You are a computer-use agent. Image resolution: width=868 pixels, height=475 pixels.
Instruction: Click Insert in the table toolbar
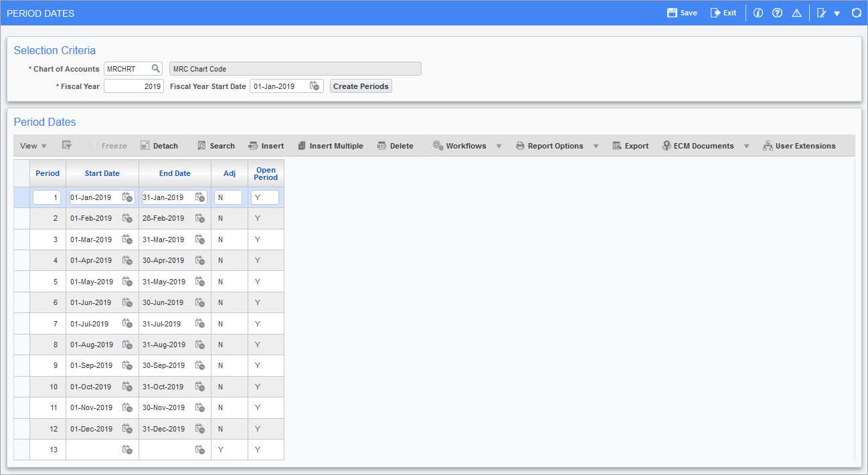(x=266, y=146)
